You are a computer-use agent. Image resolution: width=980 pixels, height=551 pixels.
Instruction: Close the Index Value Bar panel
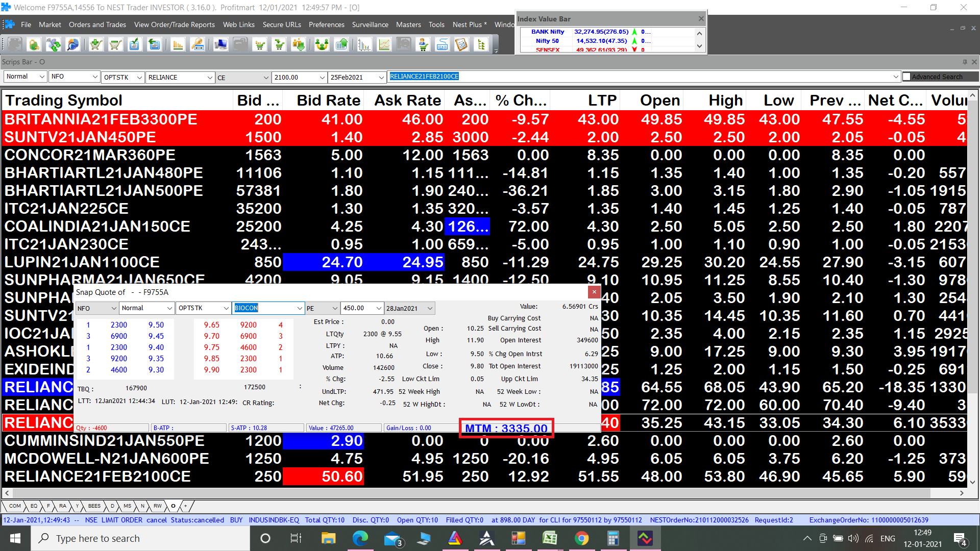pos(701,19)
